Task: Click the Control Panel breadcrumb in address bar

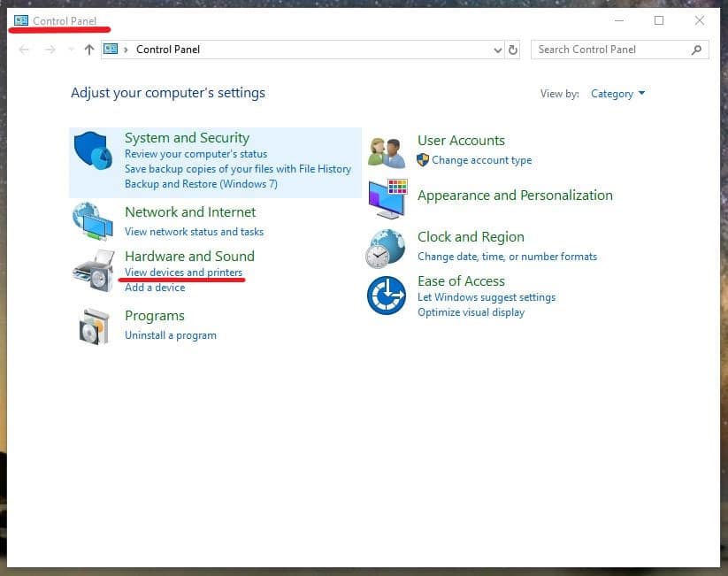Action: coord(168,50)
